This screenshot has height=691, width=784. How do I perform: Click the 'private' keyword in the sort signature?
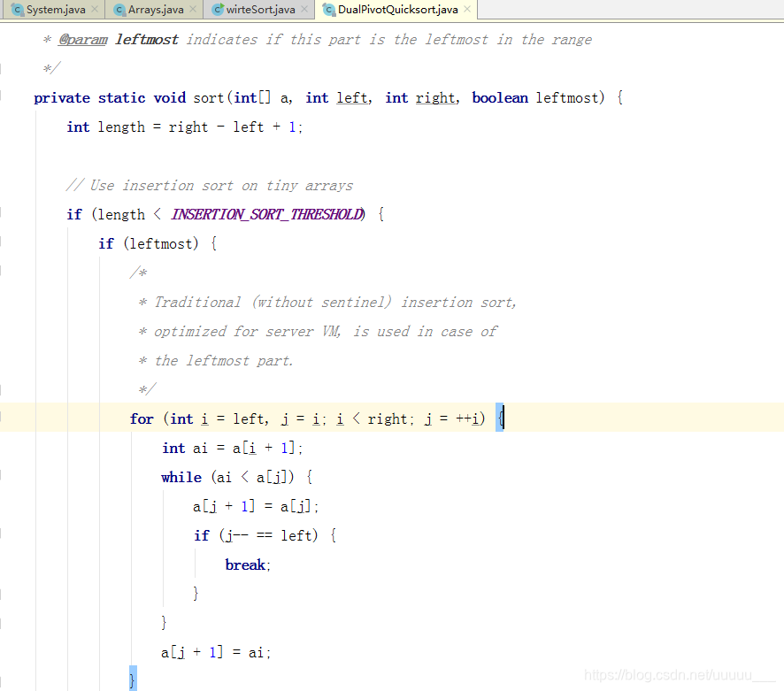pos(62,98)
